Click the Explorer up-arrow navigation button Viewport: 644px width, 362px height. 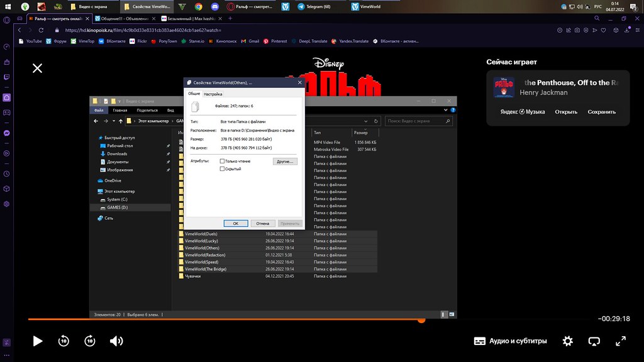coord(119,121)
